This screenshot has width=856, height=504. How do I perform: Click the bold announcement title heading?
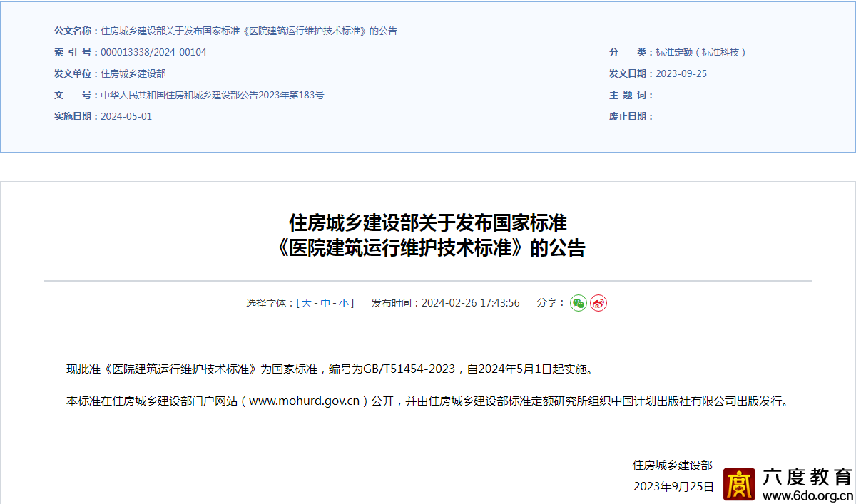tap(428, 235)
